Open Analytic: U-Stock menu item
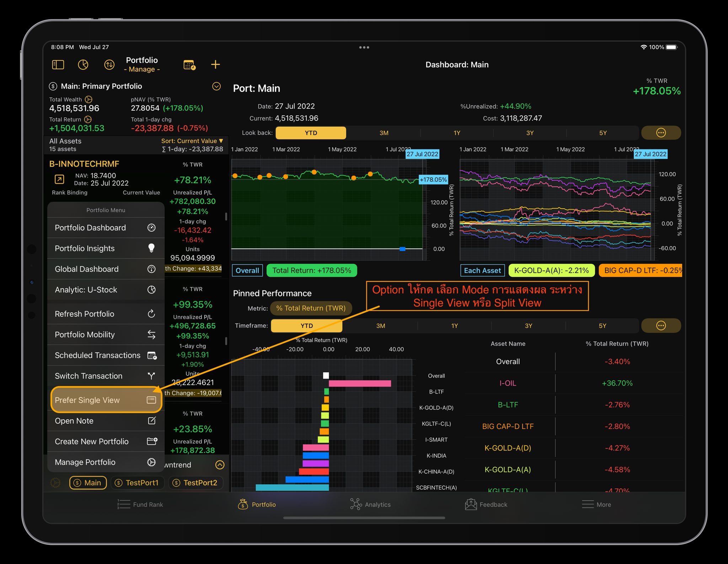The width and height of the screenshot is (728, 564). (106, 289)
